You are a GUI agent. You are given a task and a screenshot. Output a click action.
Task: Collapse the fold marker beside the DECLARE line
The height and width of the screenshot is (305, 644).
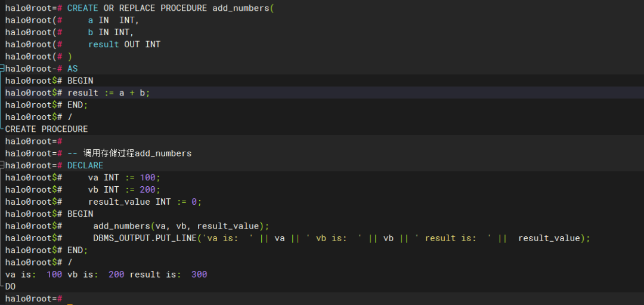[x=2, y=165]
